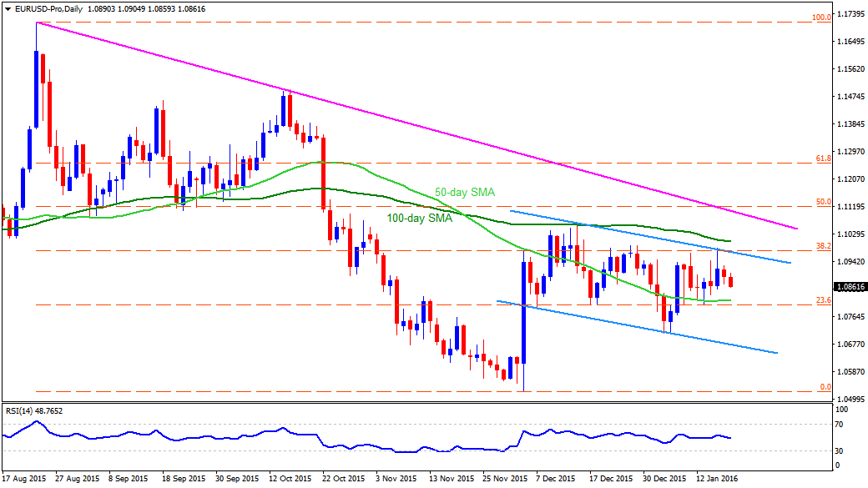Select the 100.0 Fibonacci level label

tap(821, 18)
